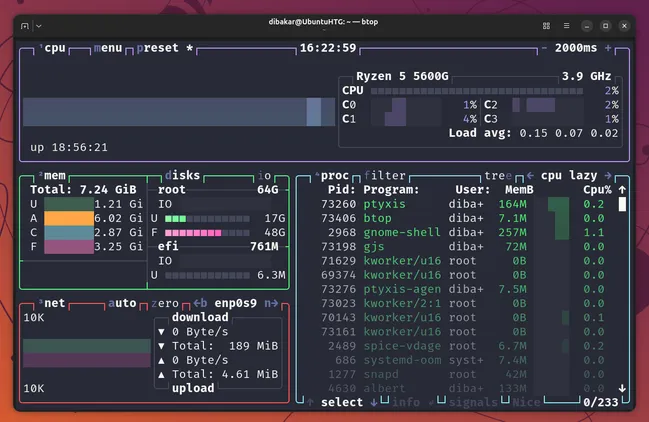Screen dimensions: 649x422
Task: Select next sorting column arrow
Action: [x=608, y=175]
